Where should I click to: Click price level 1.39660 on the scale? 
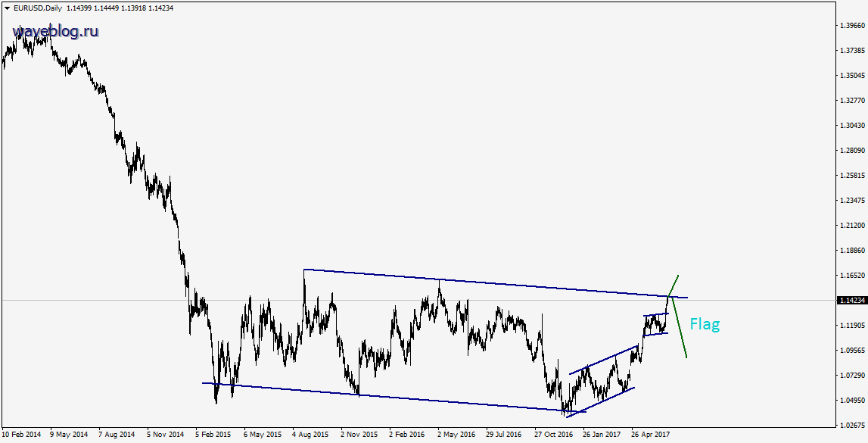coord(851,26)
